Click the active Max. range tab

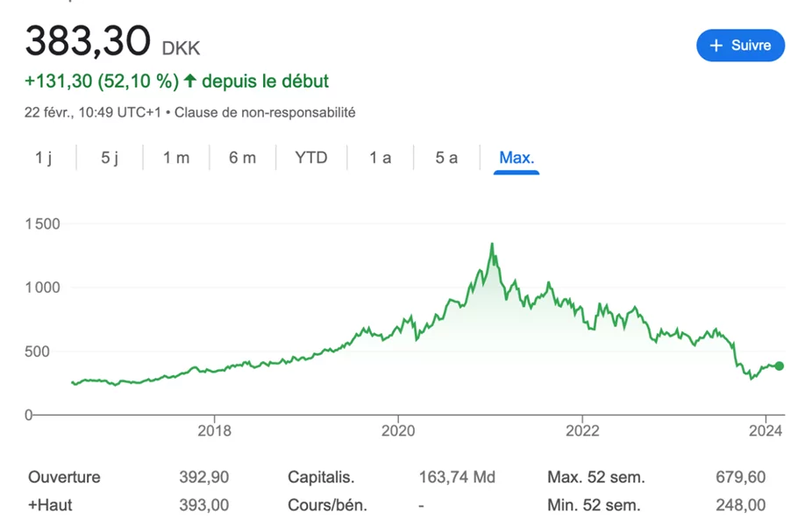[516, 158]
